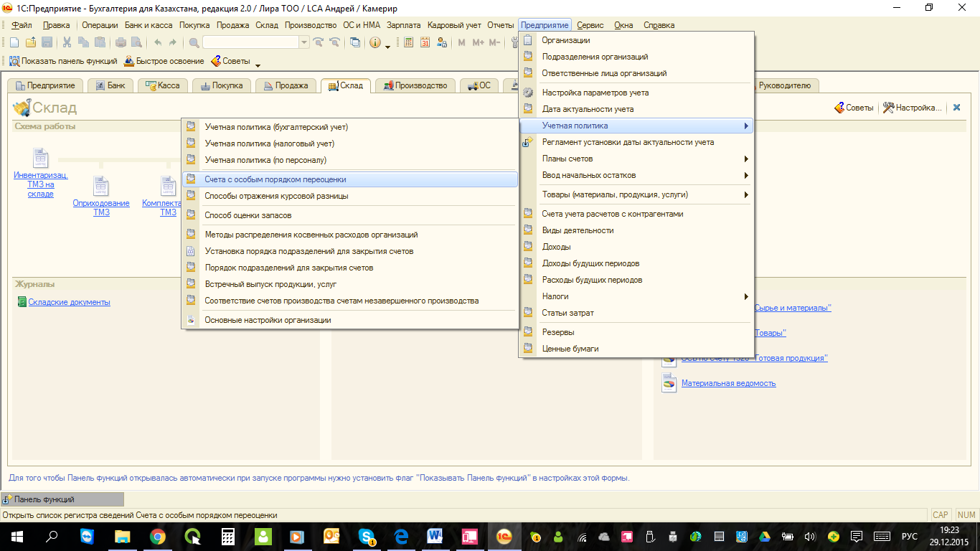Image resolution: width=980 pixels, height=551 pixels.
Task: Switch to the Производство tab
Action: [x=416, y=85]
